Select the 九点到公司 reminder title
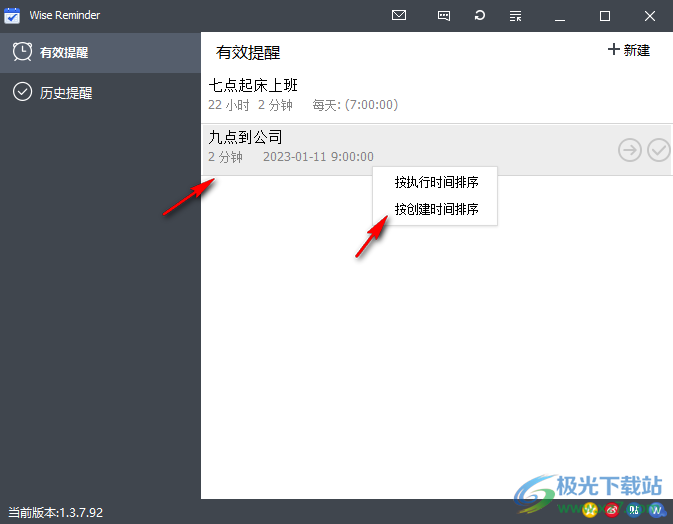Image resolution: width=673 pixels, height=524 pixels. coord(245,137)
